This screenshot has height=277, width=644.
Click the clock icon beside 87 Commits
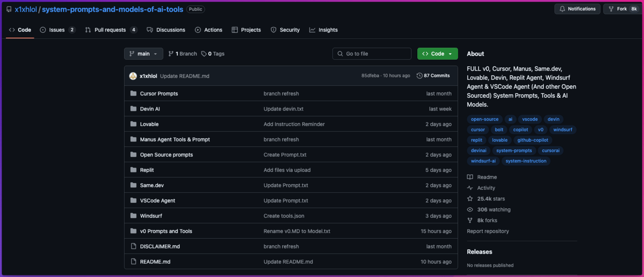click(x=420, y=76)
